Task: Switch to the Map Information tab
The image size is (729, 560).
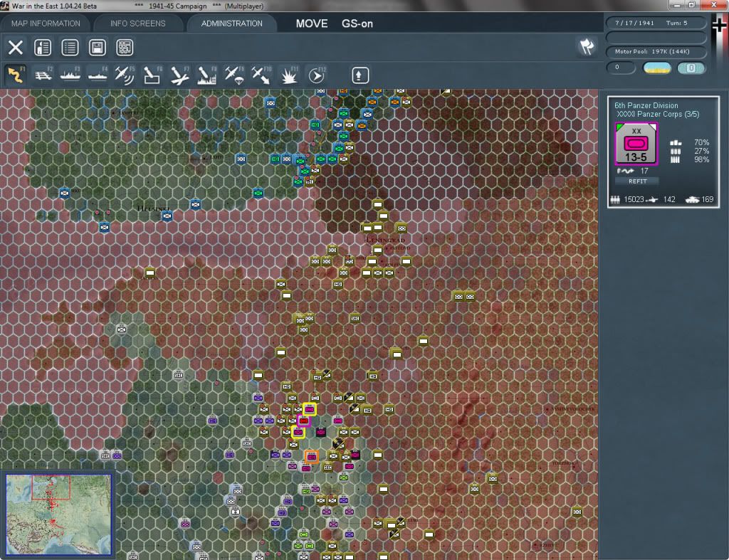Action: coord(46,23)
